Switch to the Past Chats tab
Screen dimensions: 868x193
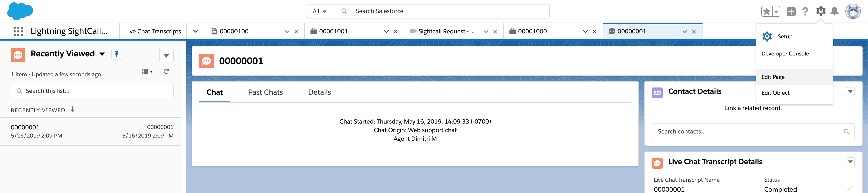(x=265, y=92)
